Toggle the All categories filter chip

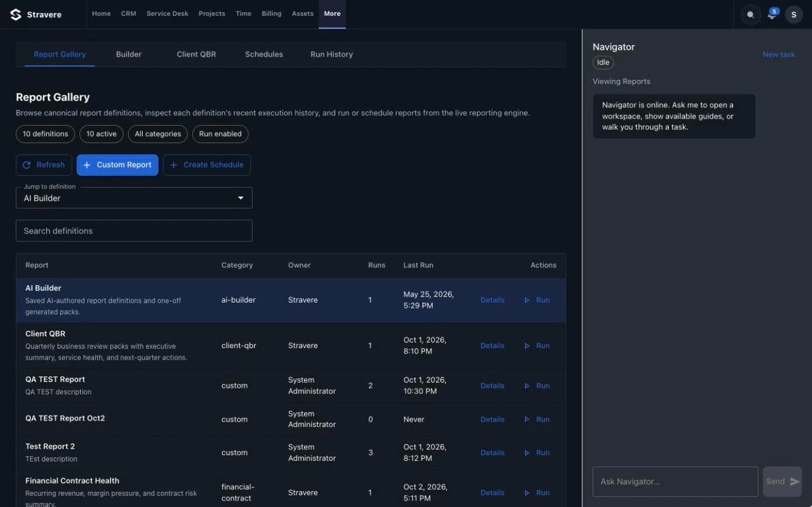[x=158, y=134]
